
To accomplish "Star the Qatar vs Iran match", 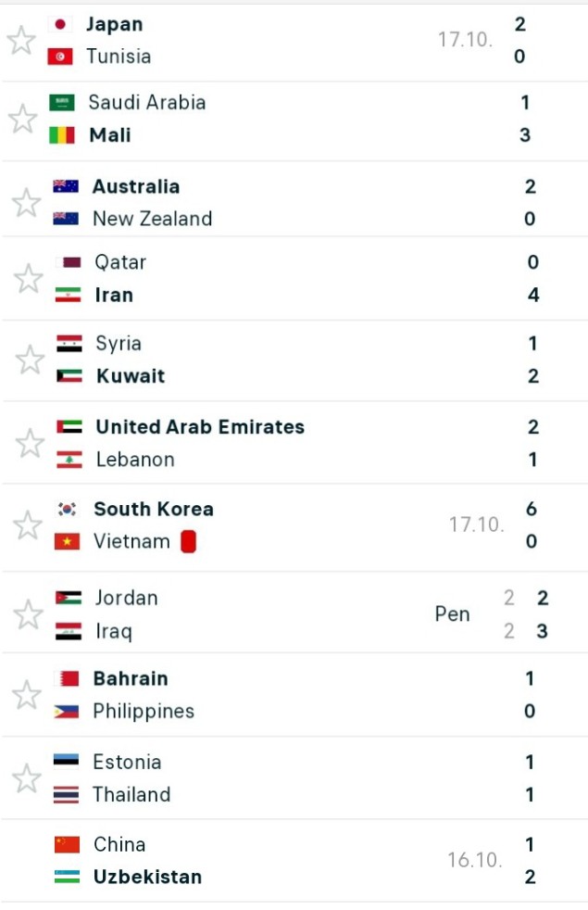I will click(29, 279).
